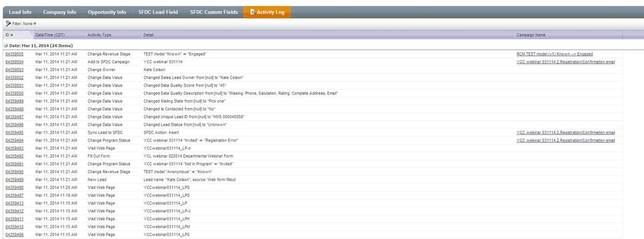Open activity ID 64359502

point(14,78)
